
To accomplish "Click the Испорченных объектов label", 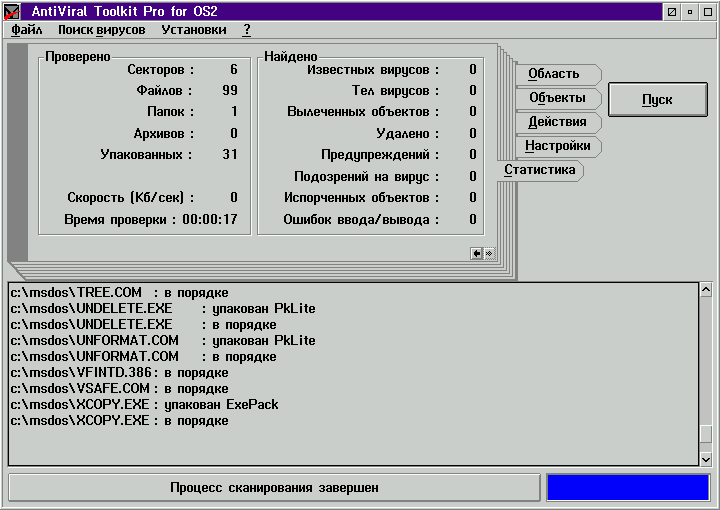I will (361, 198).
